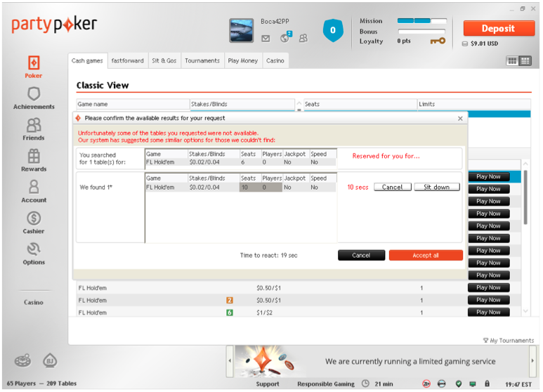Go to next banner with right arrow
The image size is (543, 392).
(x=532, y=361)
